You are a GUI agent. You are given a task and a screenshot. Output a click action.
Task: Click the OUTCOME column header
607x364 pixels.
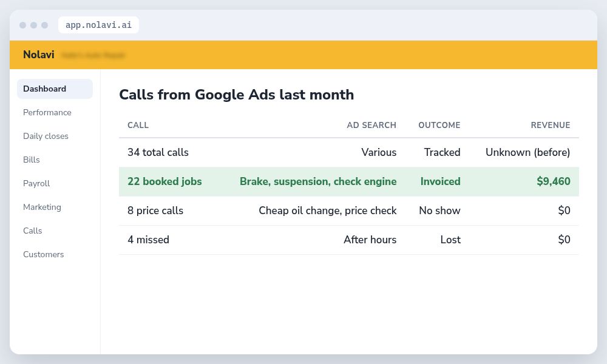pyautogui.click(x=439, y=125)
